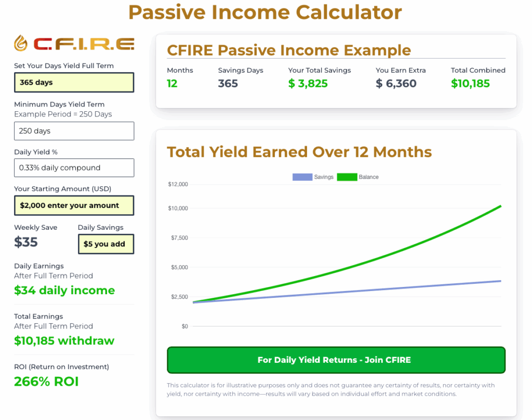Toggle the Savings legend color box
This screenshot has height=420, width=532.
(302, 177)
